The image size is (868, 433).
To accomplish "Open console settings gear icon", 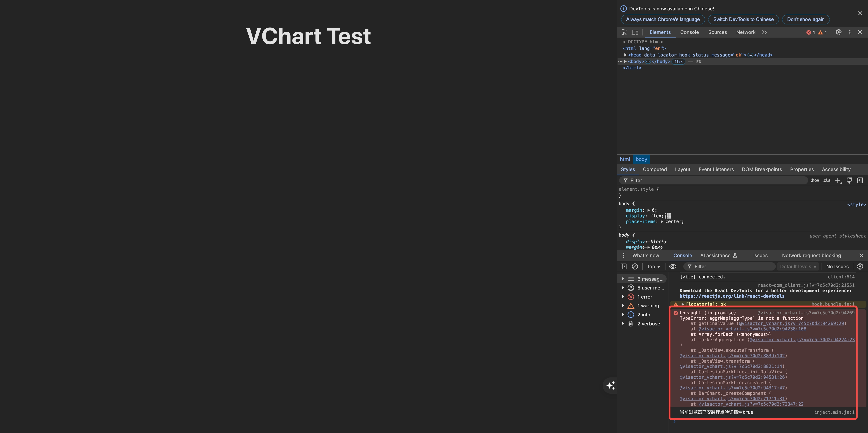I will pyautogui.click(x=860, y=266).
